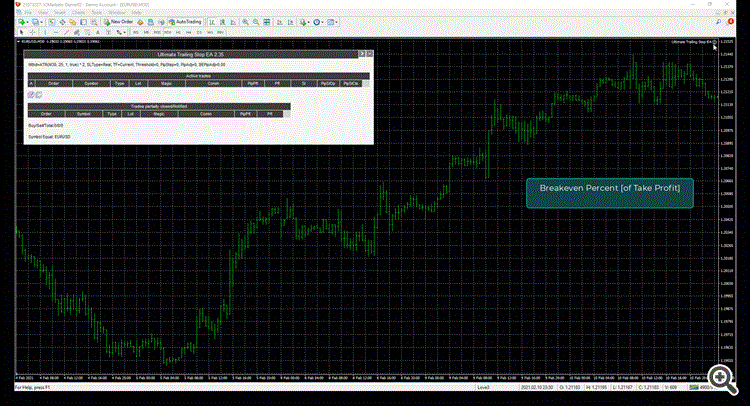This screenshot has width=750, height=406.
Task: Select the Cursor arrow tool
Action: 21,33
